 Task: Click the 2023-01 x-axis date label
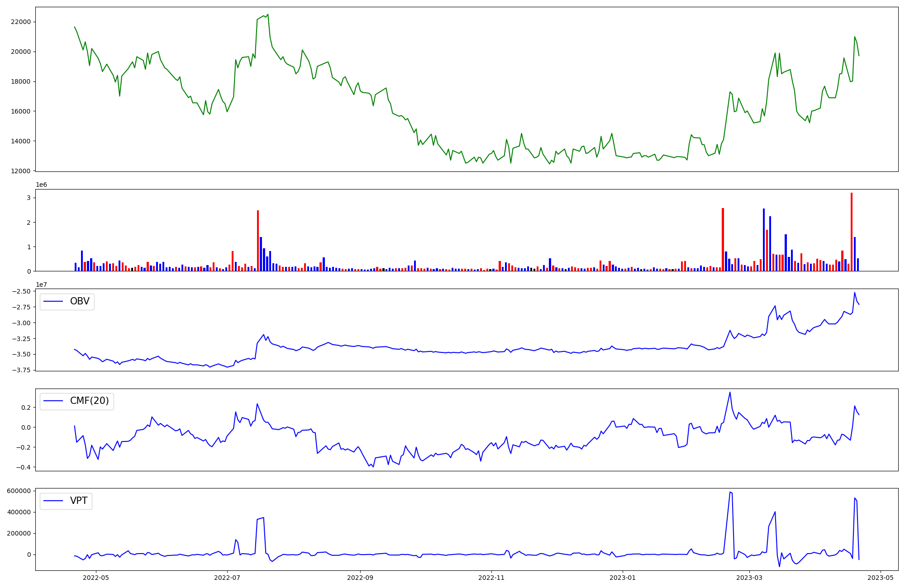click(623, 578)
